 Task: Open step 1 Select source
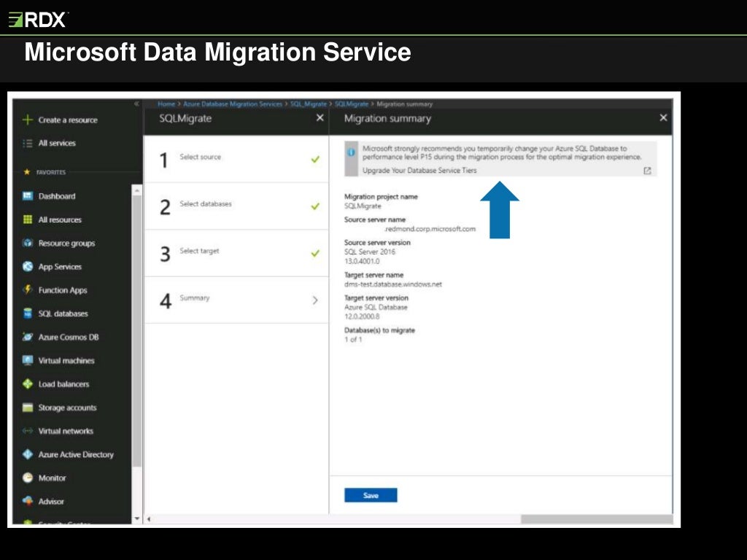tap(236, 159)
